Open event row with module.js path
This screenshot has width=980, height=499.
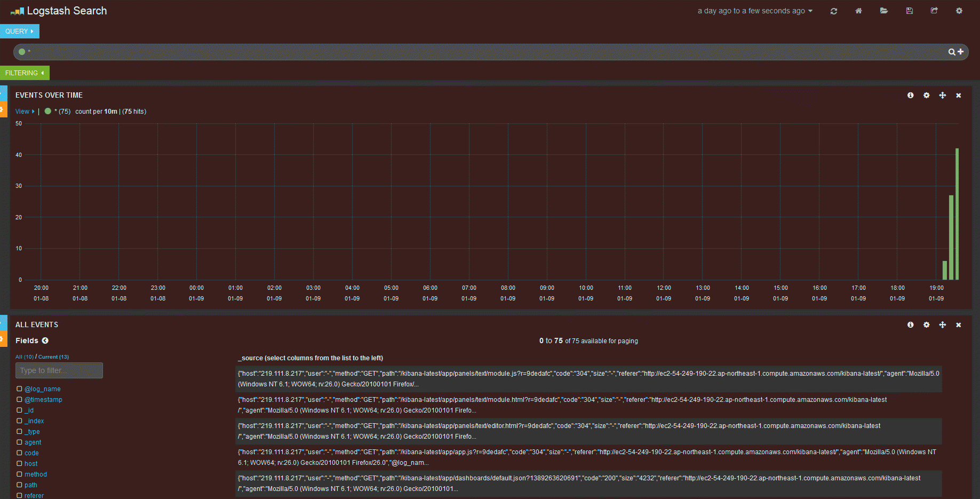pyautogui.click(x=588, y=379)
